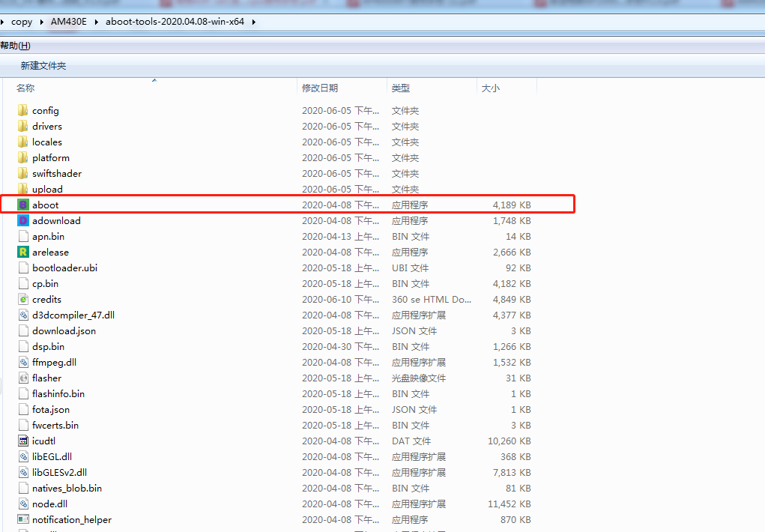
Task: Click the 10,260 KB size of icudtl
Action: click(x=510, y=441)
